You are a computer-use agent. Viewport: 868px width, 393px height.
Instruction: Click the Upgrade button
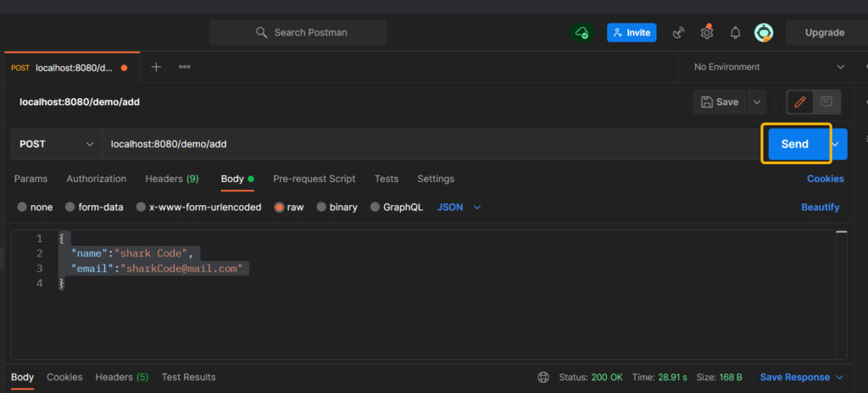[x=824, y=33]
